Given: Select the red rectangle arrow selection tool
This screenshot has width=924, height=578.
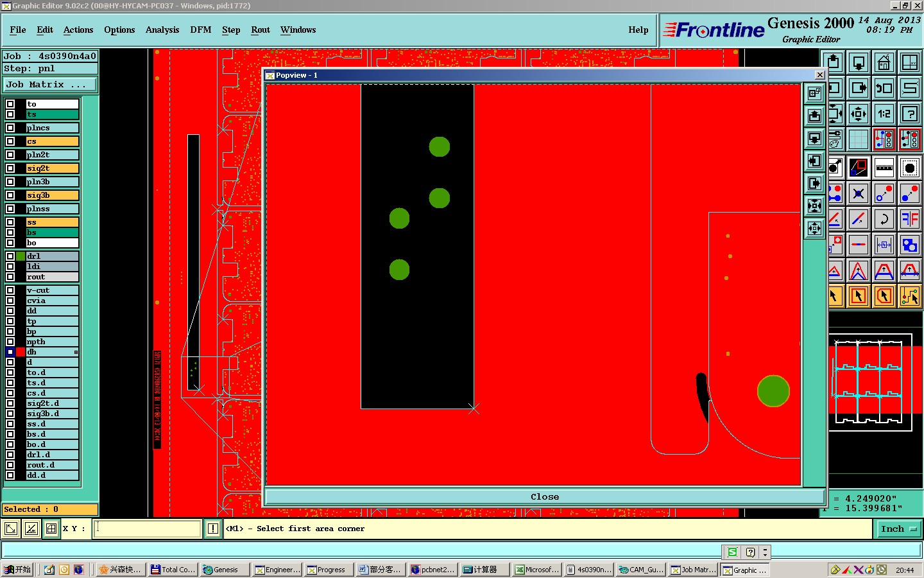Looking at the screenshot, I should coord(859,296).
